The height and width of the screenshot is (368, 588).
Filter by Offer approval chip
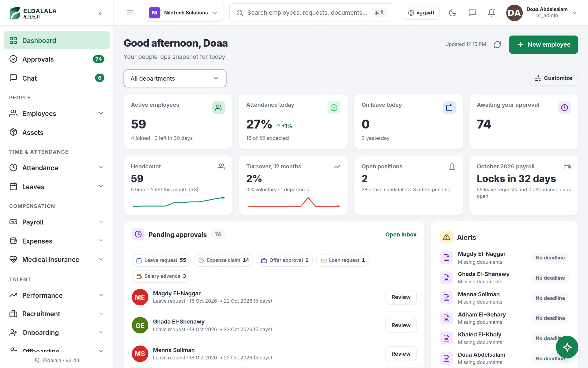(285, 260)
